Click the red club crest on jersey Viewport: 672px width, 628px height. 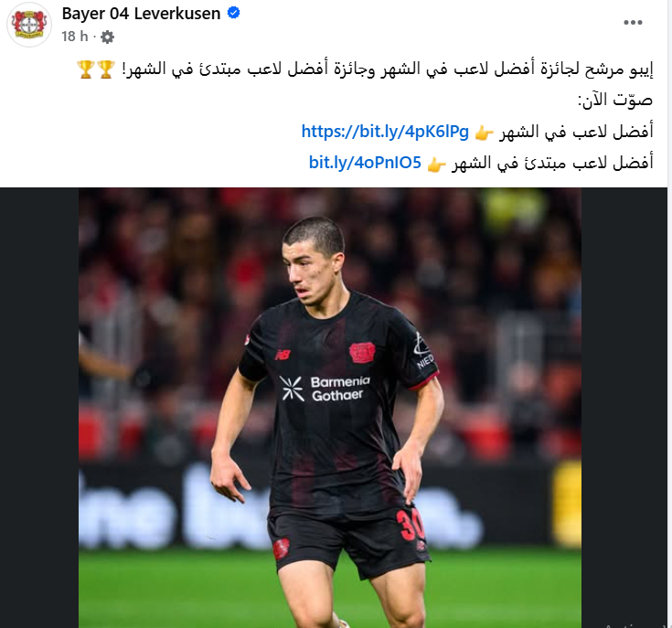point(362,353)
